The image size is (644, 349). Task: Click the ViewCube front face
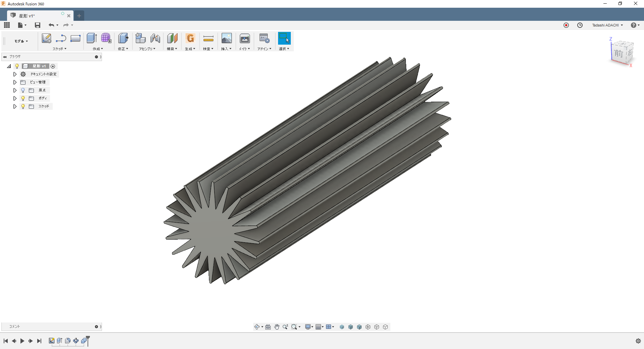click(618, 54)
